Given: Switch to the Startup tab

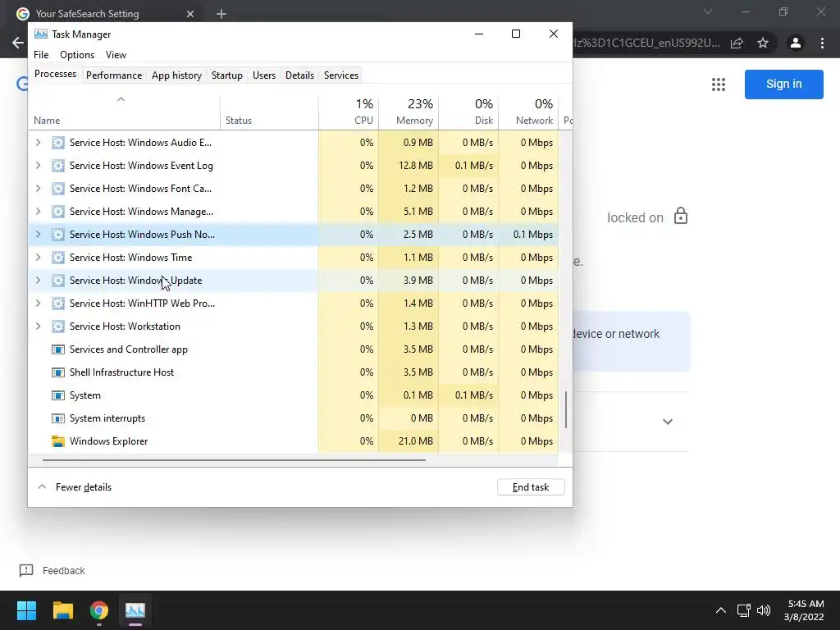Looking at the screenshot, I should [x=227, y=75].
